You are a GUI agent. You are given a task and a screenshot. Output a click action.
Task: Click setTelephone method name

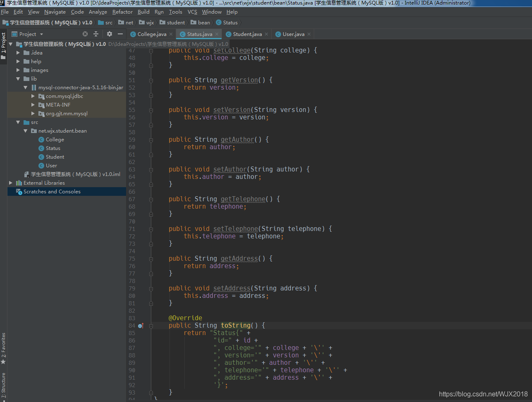[x=236, y=229]
